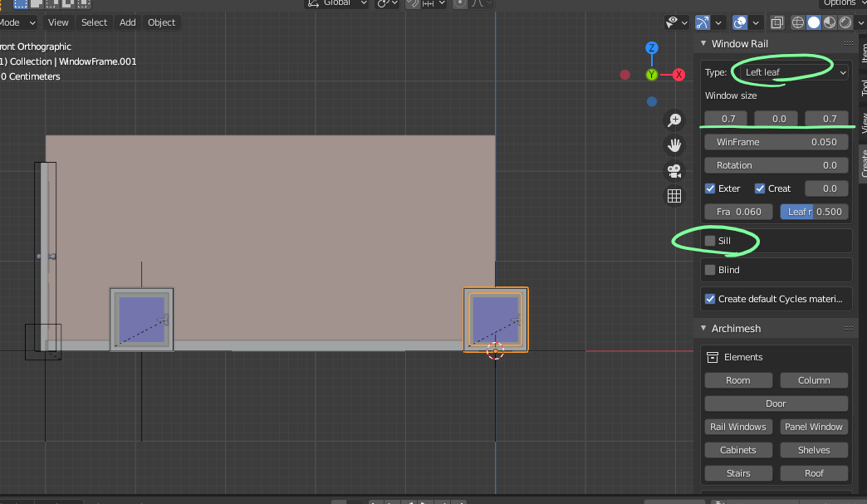Click the Rotation 0.0 field

(x=776, y=165)
